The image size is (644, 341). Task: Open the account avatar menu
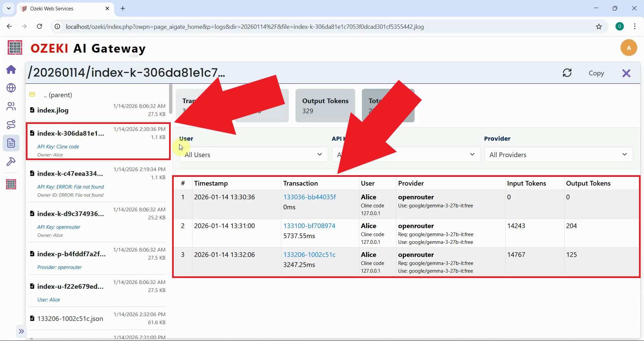pyautogui.click(x=629, y=48)
